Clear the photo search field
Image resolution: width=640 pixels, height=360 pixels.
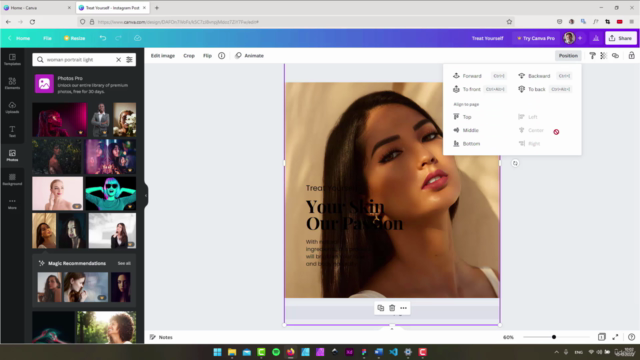tap(118, 60)
